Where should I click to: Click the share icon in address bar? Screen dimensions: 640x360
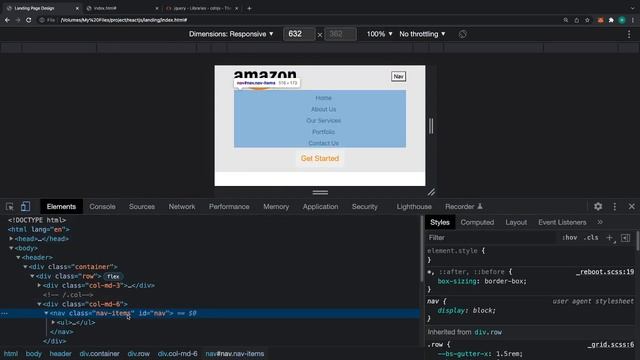[576, 20]
